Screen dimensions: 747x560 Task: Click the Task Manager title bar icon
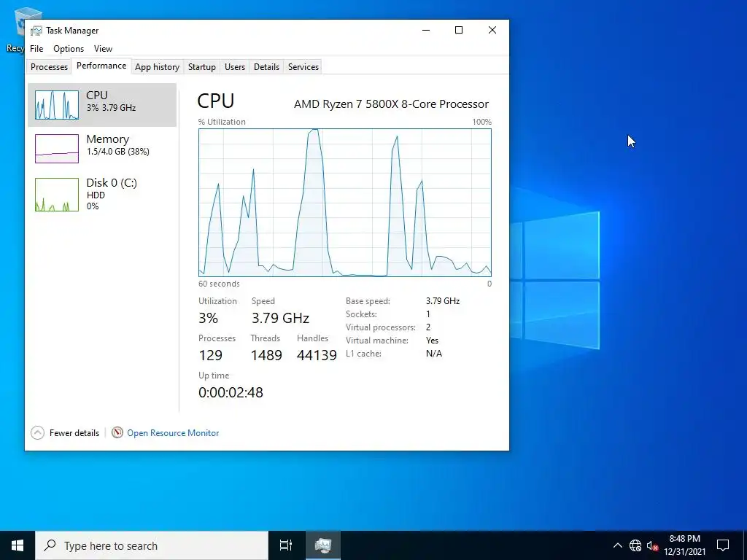36,31
